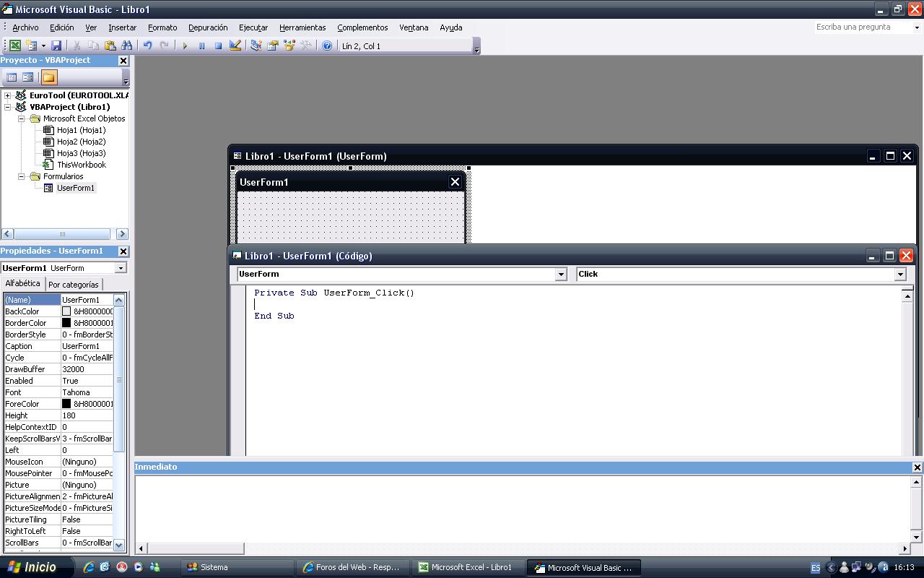The width and height of the screenshot is (924, 578).
Task: Click the View Microsoft Excel toolbar icon
Action: click(x=14, y=46)
